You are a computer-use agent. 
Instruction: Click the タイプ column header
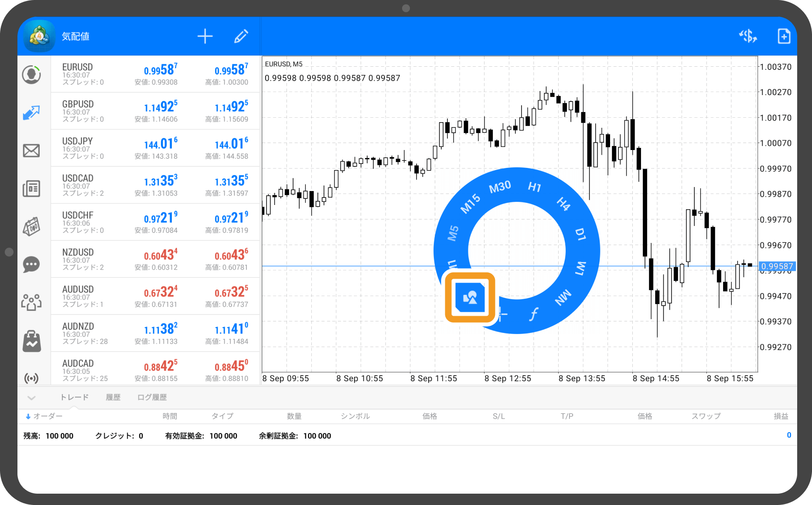click(222, 416)
